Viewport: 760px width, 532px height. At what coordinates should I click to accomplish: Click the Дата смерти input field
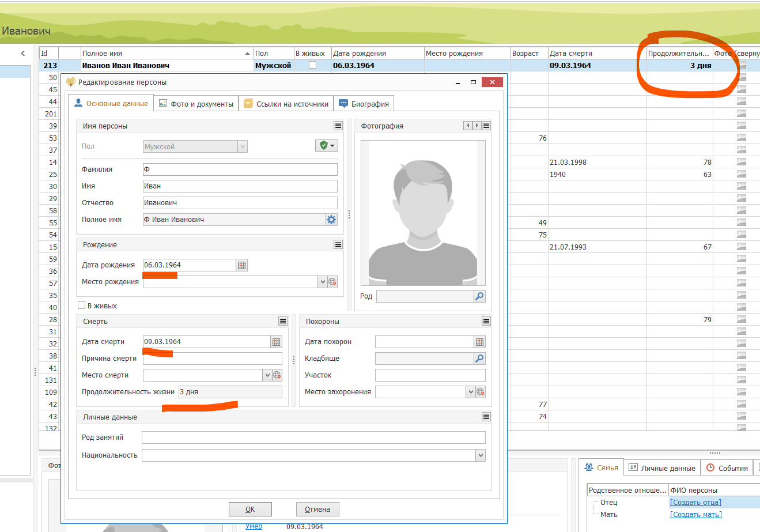[x=207, y=342]
